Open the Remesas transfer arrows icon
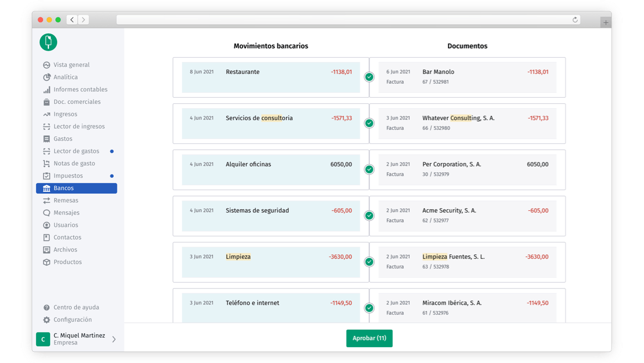This screenshot has width=644, height=363. point(47,201)
